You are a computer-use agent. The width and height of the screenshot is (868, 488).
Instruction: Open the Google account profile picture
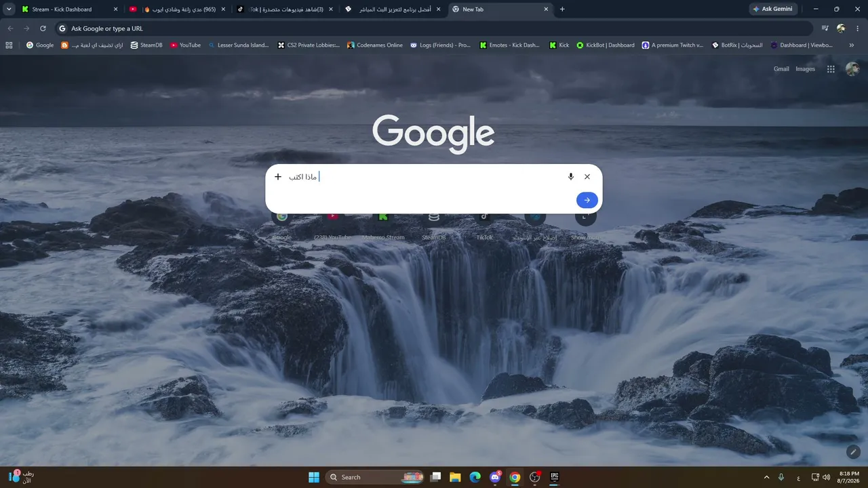tap(852, 69)
